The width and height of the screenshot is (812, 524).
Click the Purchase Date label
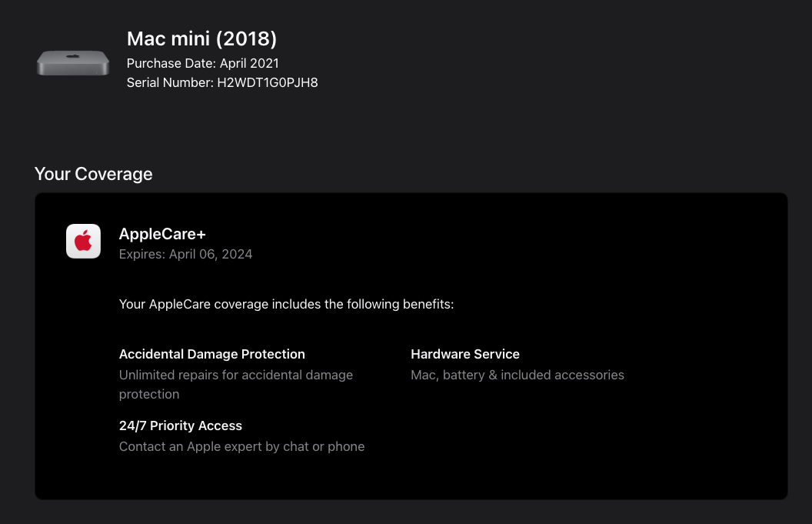(171, 63)
